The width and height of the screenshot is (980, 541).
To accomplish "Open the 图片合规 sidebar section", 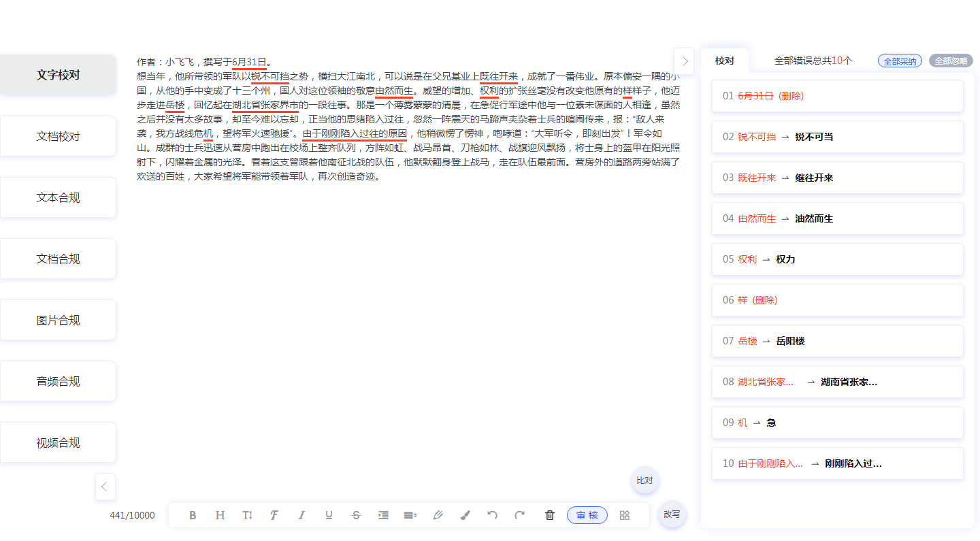I will [58, 319].
